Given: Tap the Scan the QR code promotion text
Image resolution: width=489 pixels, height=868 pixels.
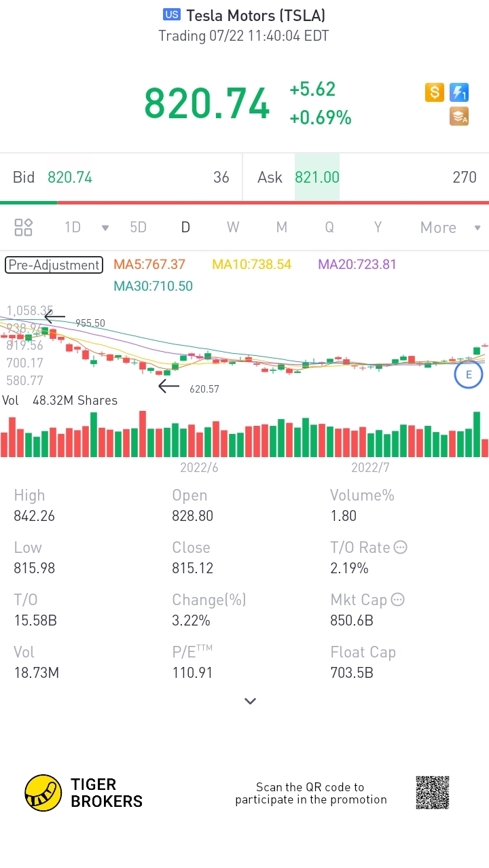Looking at the screenshot, I should tap(311, 793).
